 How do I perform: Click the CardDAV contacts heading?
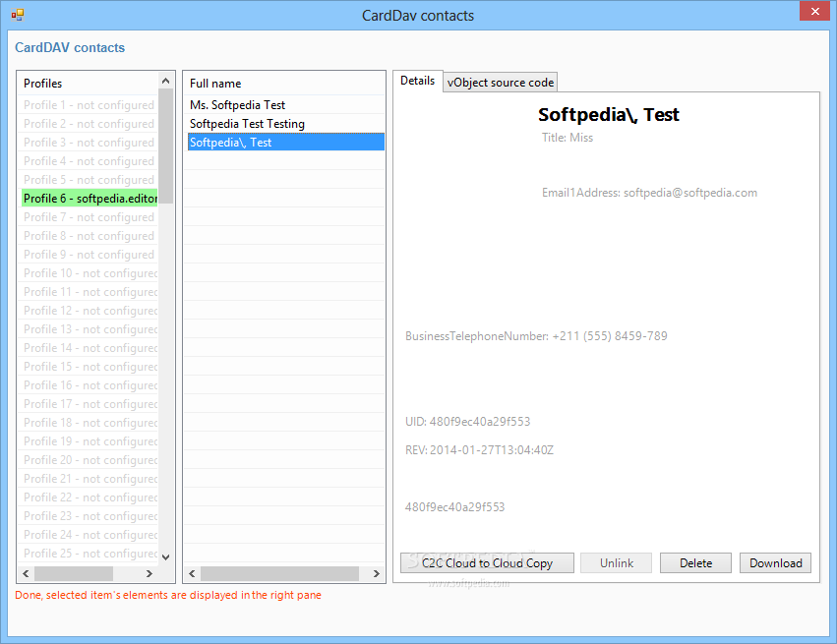pyautogui.click(x=70, y=47)
